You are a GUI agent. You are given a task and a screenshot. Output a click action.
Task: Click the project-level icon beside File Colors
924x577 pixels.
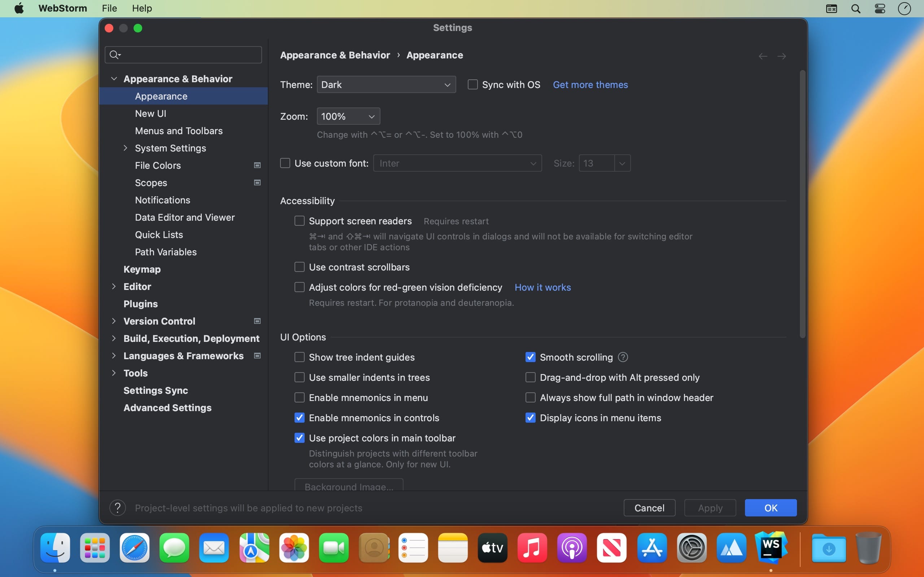click(257, 165)
